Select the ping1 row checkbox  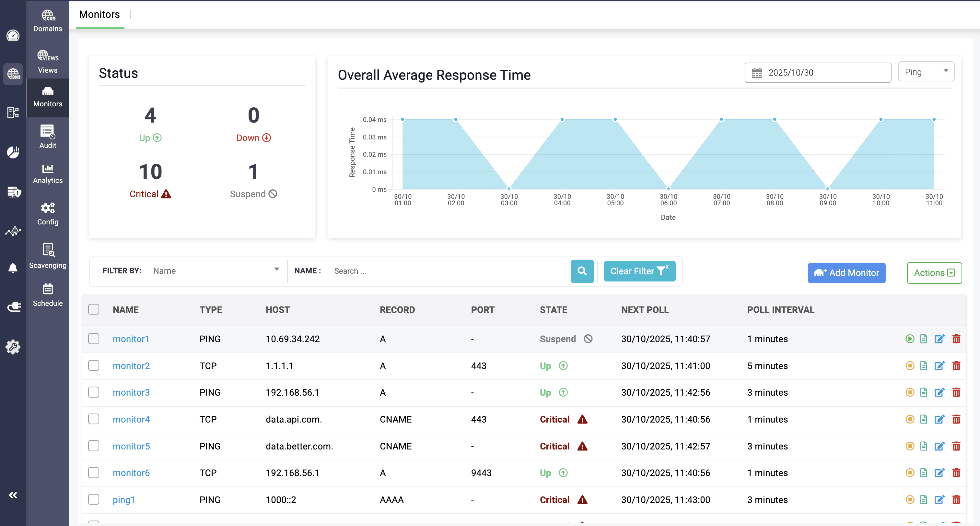click(x=94, y=499)
